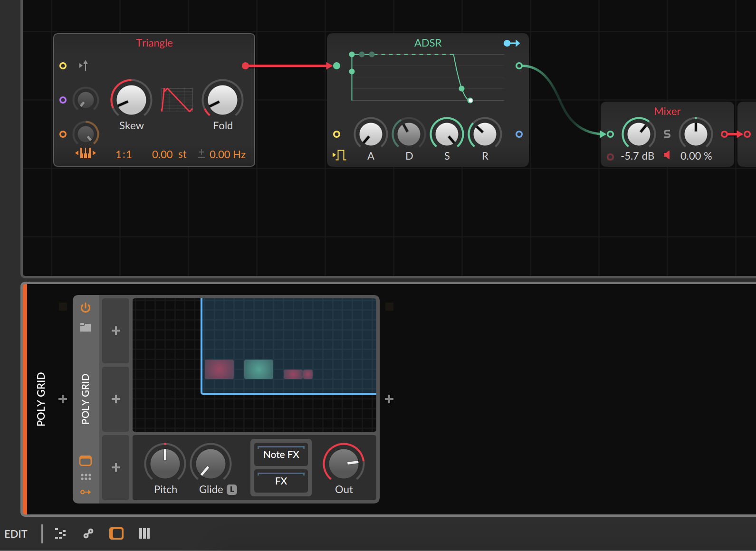Expand the FX chain slot

[x=281, y=481]
